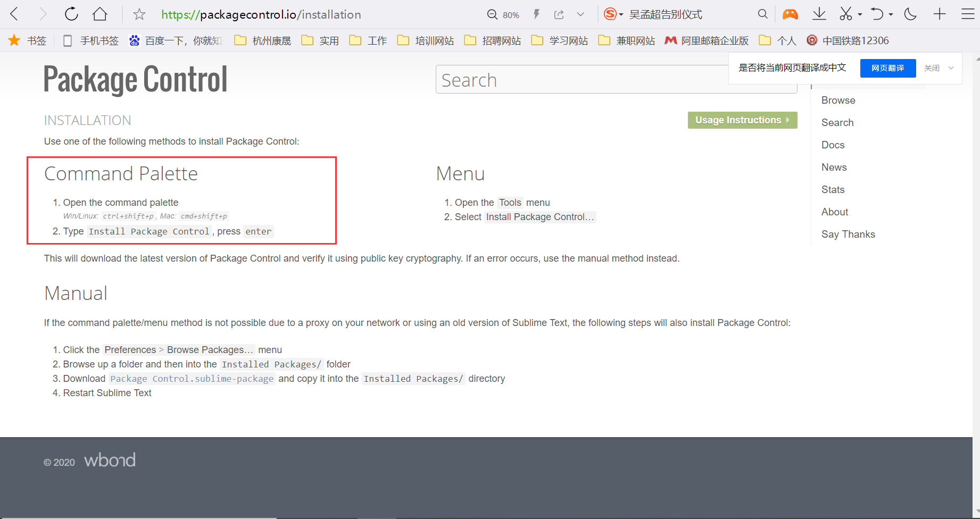Click the scissors screenshot tool
Image resolution: width=980 pixels, height=519 pixels.
(846, 14)
